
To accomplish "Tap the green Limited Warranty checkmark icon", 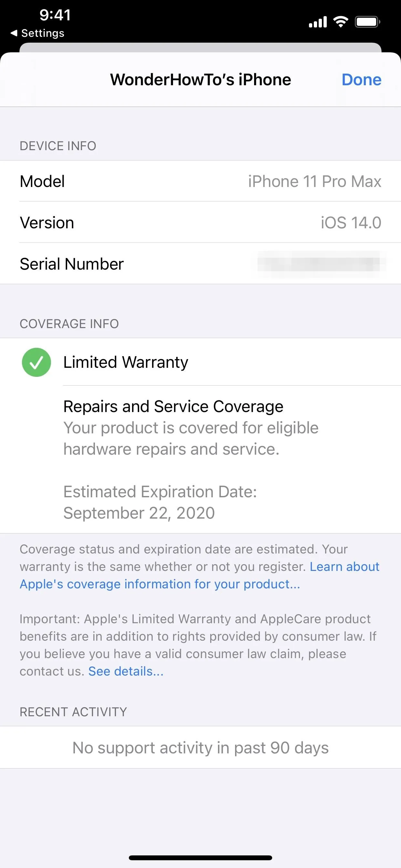I will [x=36, y=362].
